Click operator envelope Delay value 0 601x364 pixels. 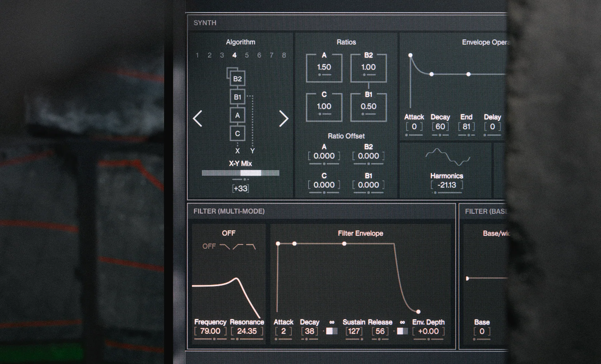(492, 127)
